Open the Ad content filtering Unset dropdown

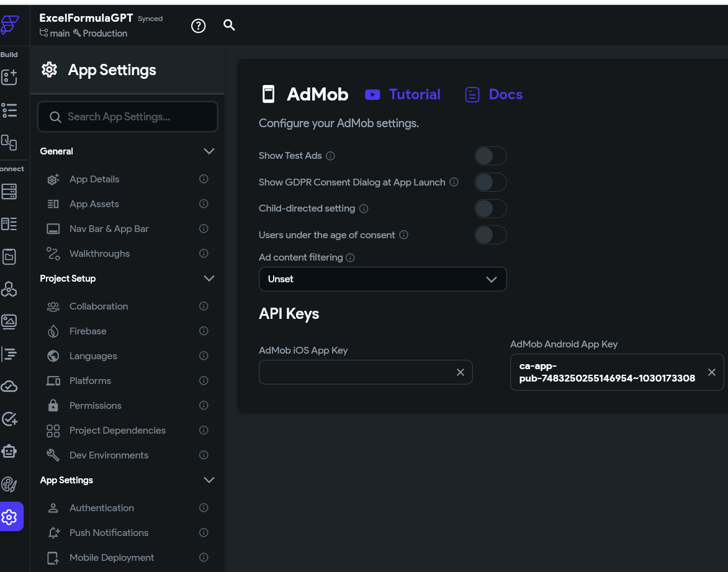tap(382, 279)
